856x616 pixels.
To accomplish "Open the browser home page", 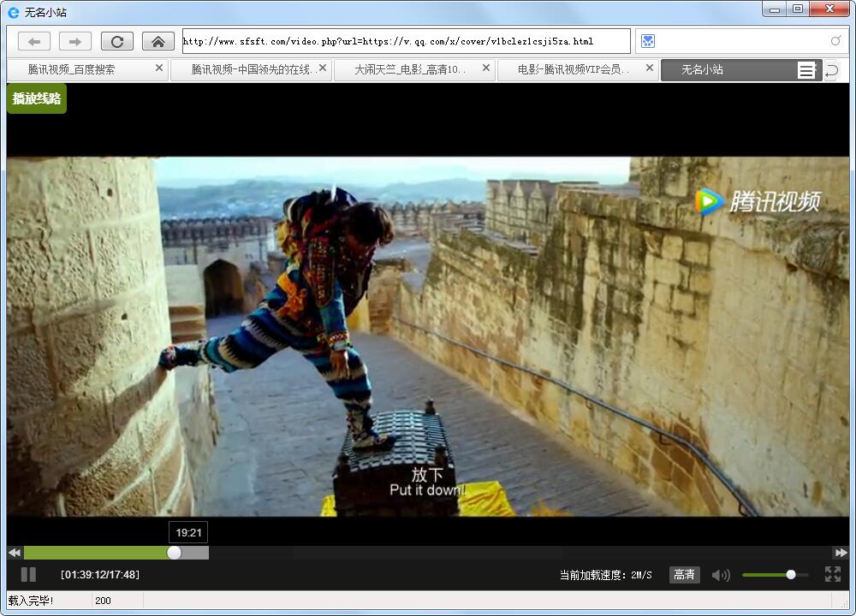I will pos(158,41).
